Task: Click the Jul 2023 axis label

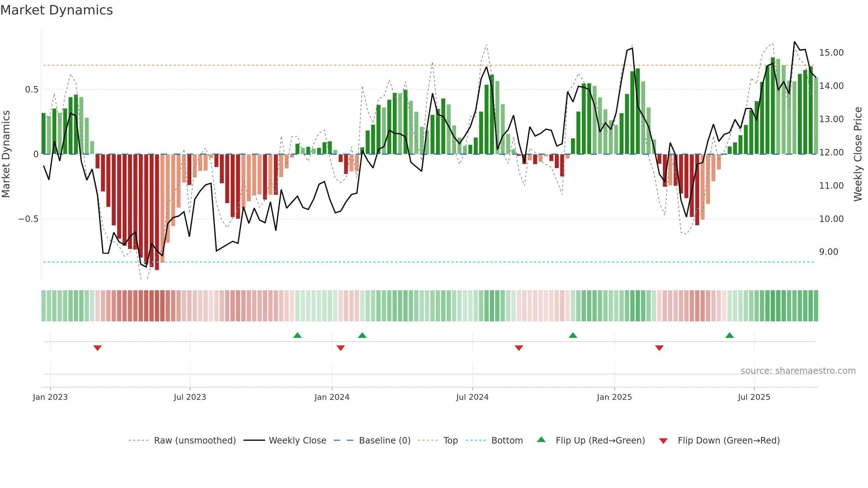Action: [190, 397]
